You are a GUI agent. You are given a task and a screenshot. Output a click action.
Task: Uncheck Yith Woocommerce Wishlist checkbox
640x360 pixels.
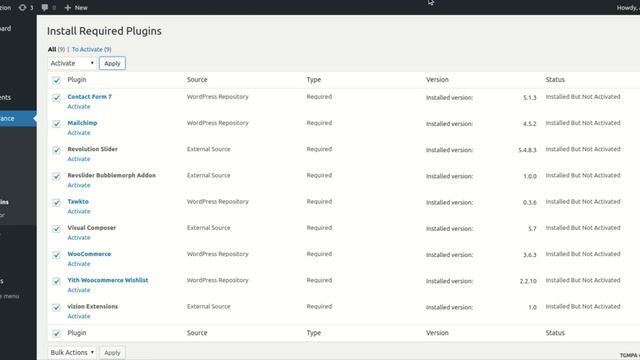[x=56, y=281]
